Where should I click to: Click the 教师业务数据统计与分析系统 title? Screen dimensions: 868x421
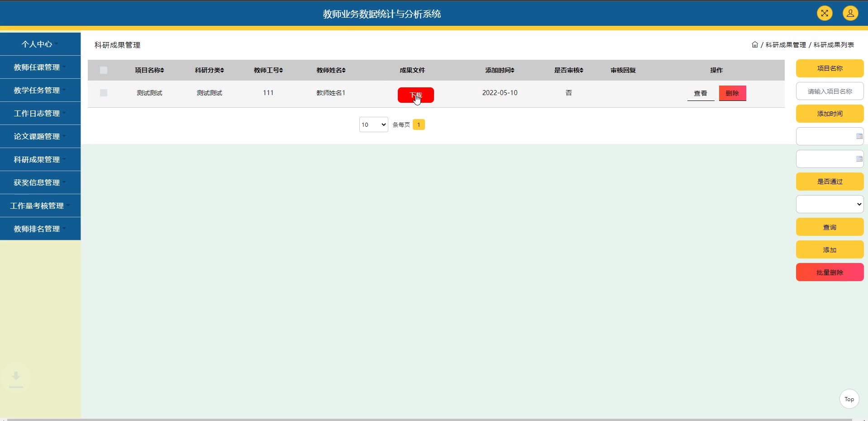point(382,14)
